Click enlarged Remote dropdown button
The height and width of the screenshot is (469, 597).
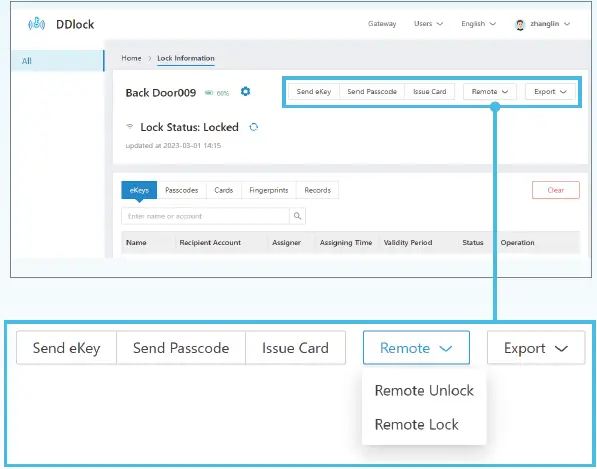point(416,348)
